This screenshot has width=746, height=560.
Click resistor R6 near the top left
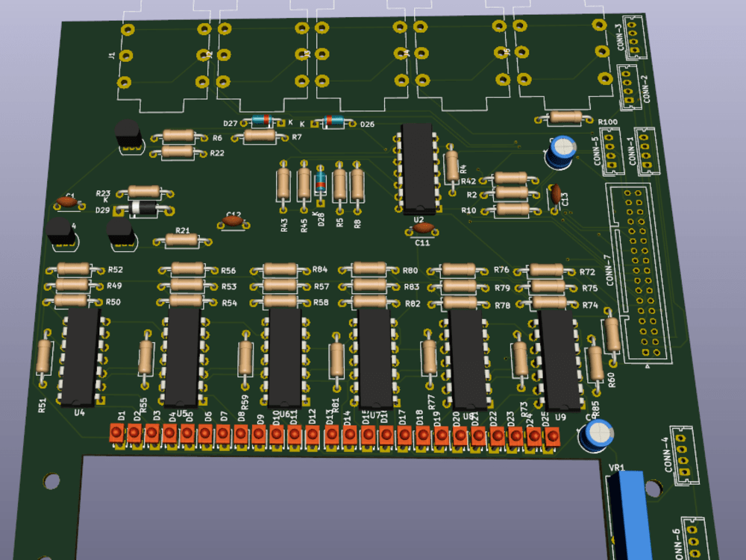(178, 137)
